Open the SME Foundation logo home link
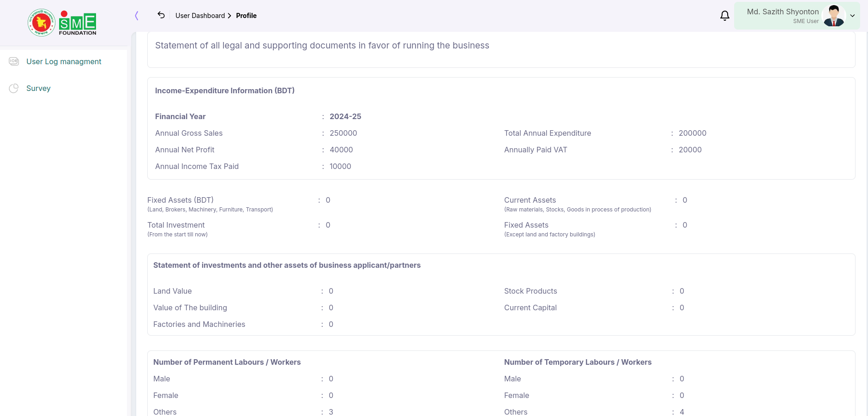This screenshot has width=868, height=416. click(x=62, y=23)
